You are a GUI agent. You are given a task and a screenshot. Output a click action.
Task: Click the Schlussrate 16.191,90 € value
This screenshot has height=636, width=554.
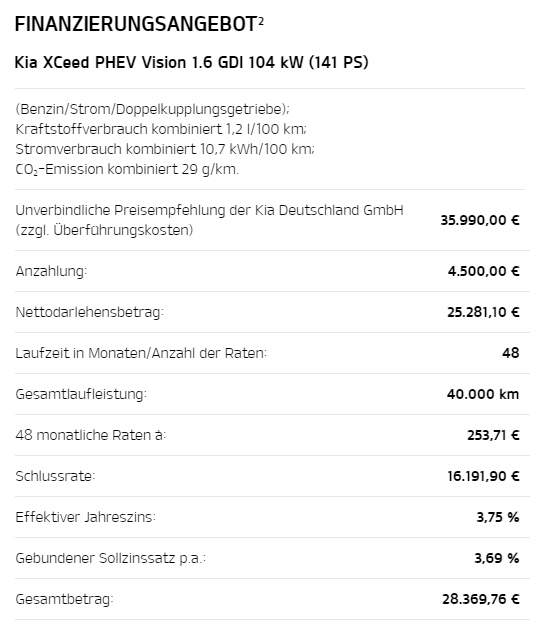[483, 476]
